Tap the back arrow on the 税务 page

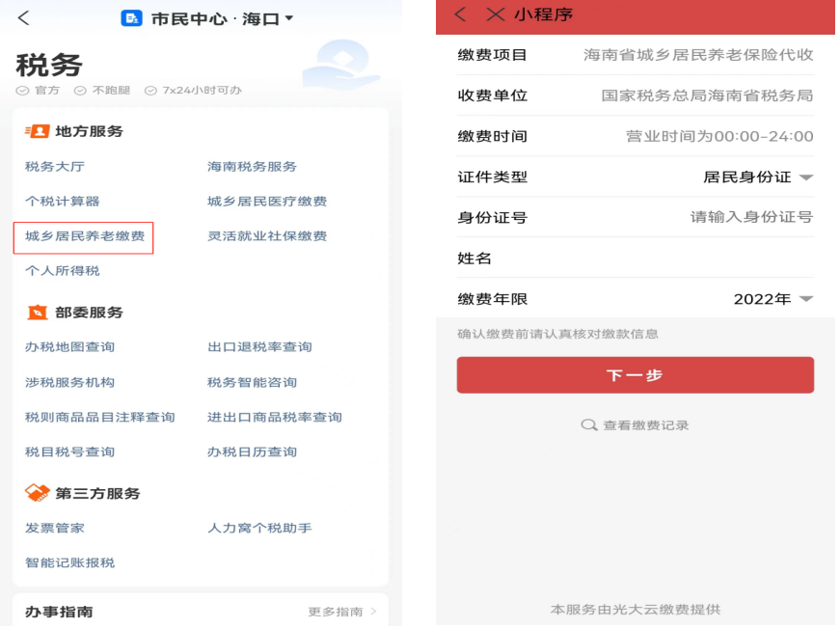pyautogui.click(x=24, y=18)
